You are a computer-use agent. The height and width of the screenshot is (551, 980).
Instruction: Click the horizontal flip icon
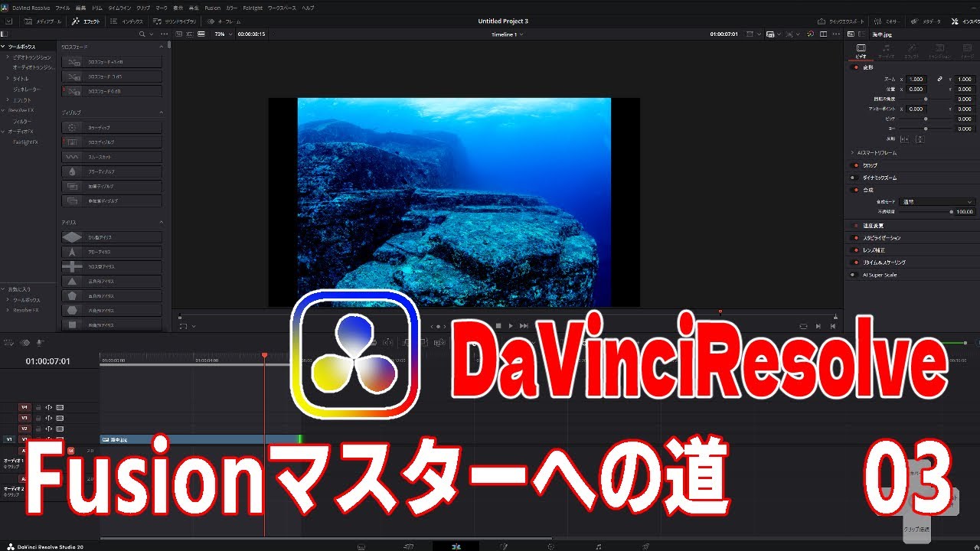[x=904, y=139]
